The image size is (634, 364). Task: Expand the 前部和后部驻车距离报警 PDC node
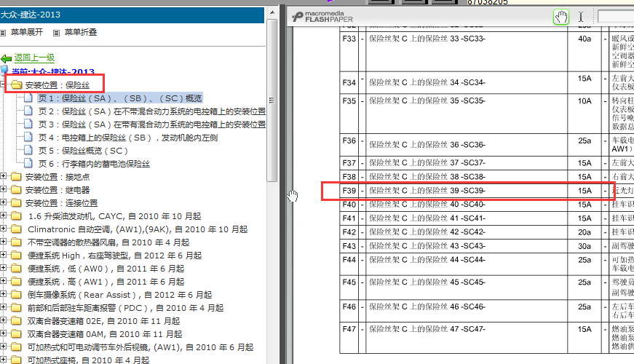[x=3, y=307]
